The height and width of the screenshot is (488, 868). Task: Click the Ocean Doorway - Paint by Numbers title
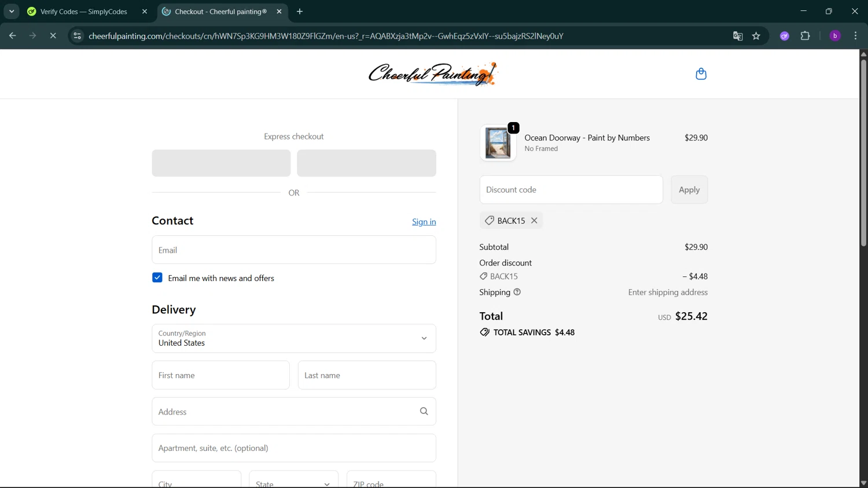point(587,138)
